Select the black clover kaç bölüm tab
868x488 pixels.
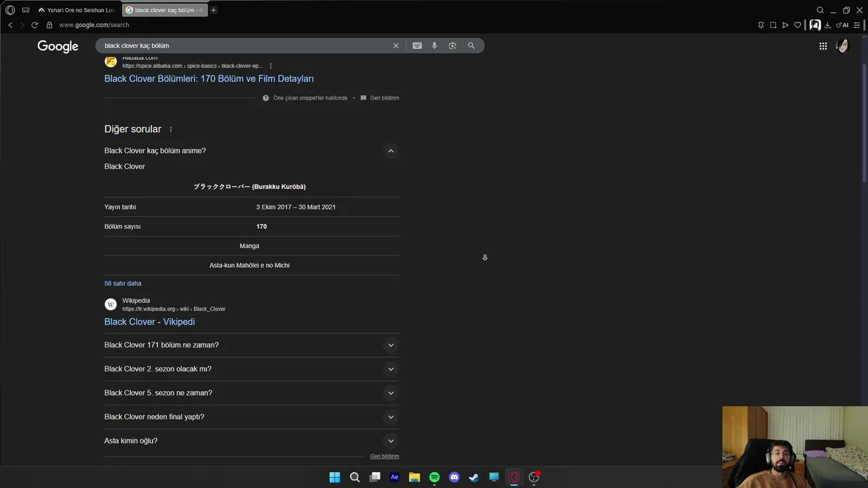(164, 10)
